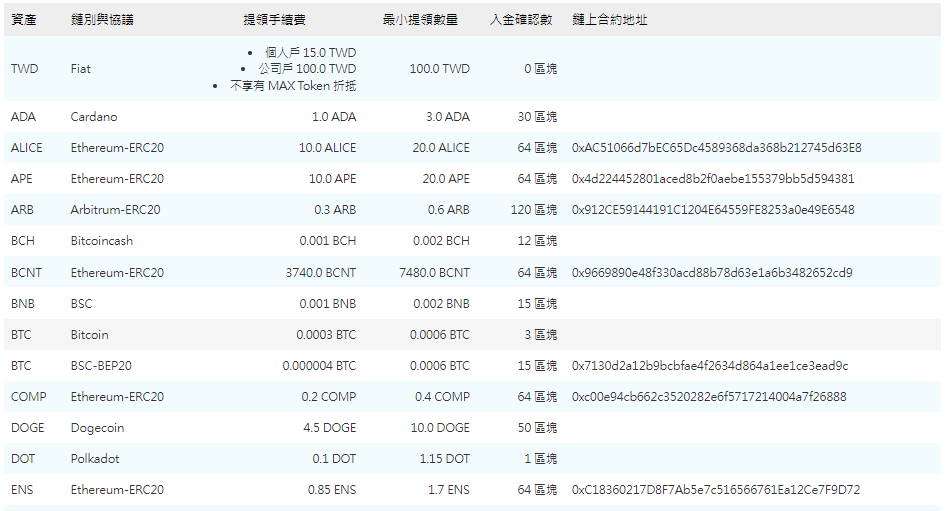Select the ARB asset cell
This screenshot has height=511, width=947.
(x=22, y=210)
